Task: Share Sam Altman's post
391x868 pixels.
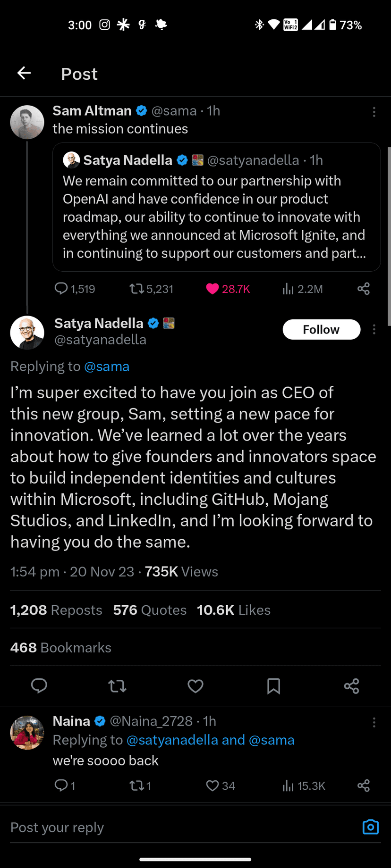Action: (364, 289)
